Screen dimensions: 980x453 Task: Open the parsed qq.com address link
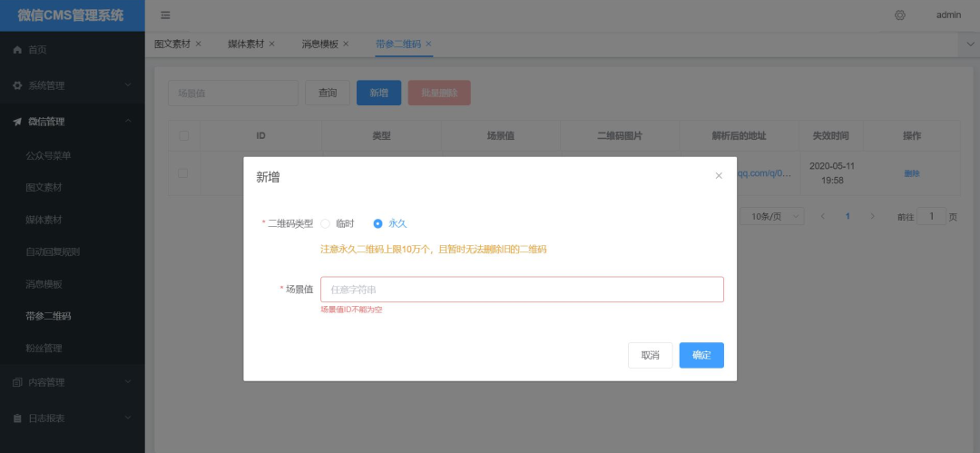click(764, 174)
